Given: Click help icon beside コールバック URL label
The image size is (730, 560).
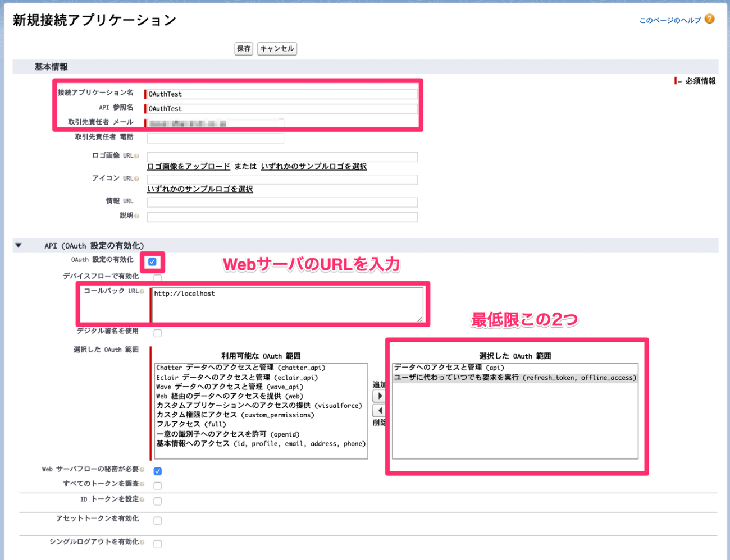Looking at the screenshot, I should (x=142, y=292).
